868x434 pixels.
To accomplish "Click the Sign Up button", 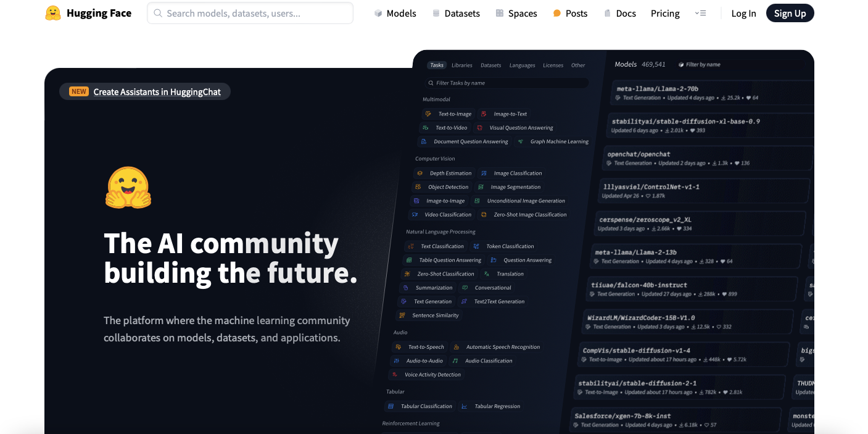I will (x=790, y=13).
